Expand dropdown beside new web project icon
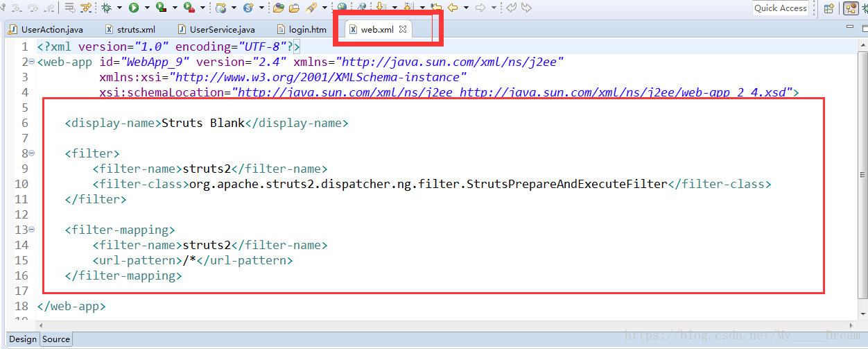This screenshot has width=868, height=349. [x=234, y=8]
